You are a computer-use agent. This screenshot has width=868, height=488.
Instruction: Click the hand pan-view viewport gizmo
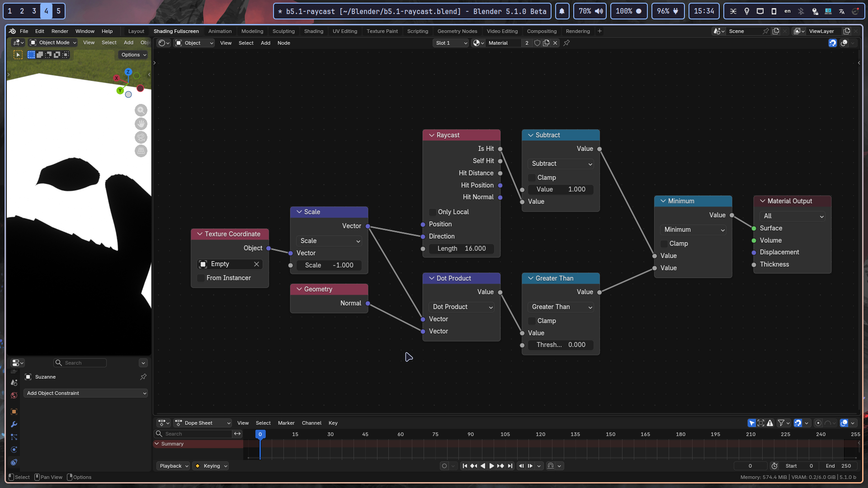[141, 124]
